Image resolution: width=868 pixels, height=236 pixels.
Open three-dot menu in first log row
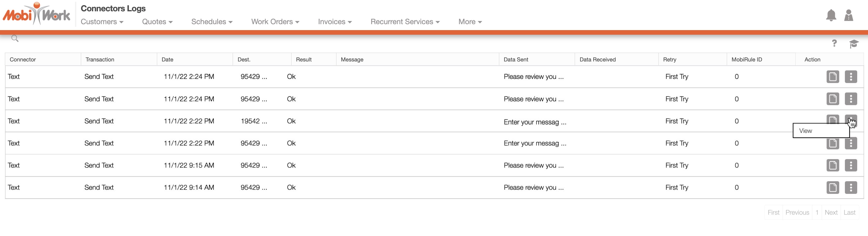(851, 77)
